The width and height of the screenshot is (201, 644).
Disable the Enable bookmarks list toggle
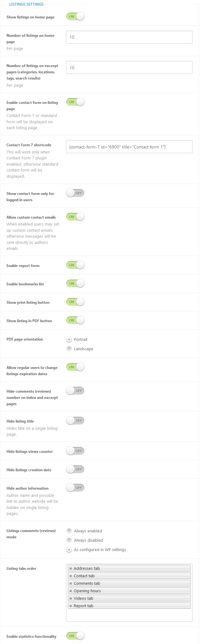pos(75,283)
